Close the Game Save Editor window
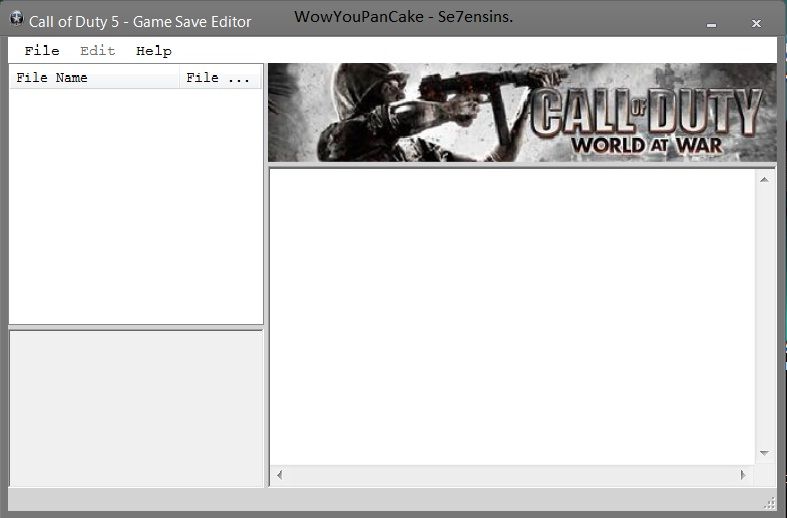Image resolution: width=787 pixels, height=518 pixels. 756,24
